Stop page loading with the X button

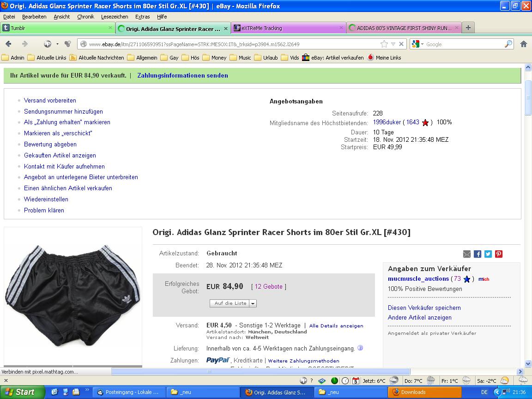[401, 44]
